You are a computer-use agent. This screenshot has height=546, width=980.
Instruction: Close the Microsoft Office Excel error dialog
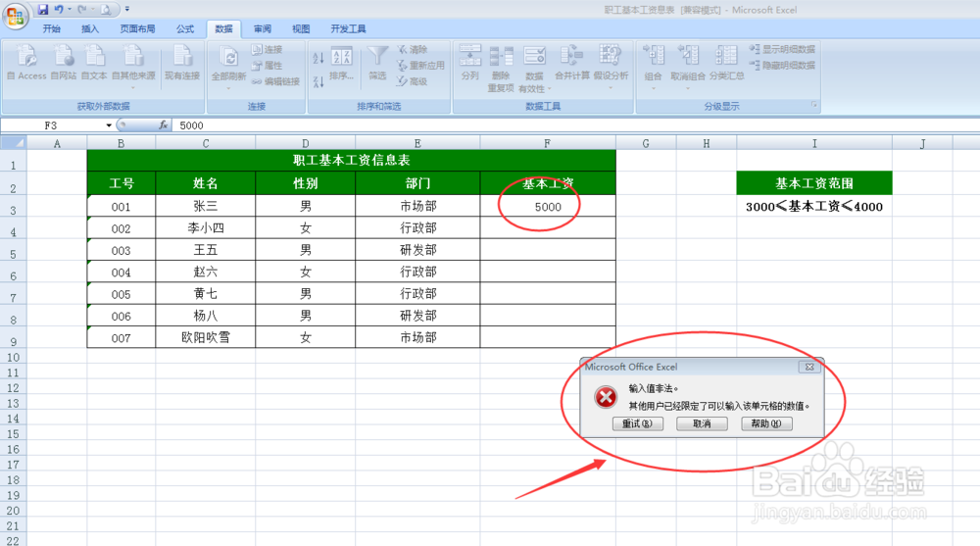click(809, 368)
